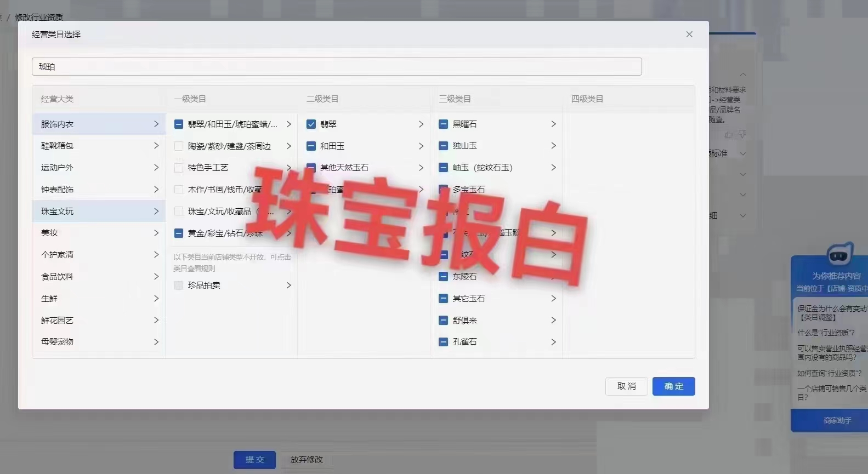Expand arrow beside 舒俱来
The image size is (868, 474).
(553, 320)
